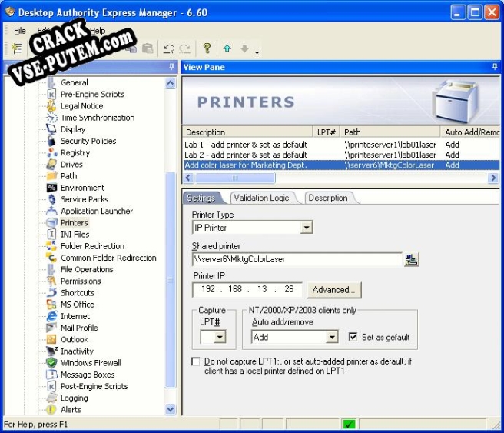Viewport: 504px width, 433px height.
Task: Open the toolbar options dropdown arrow
Action: pos(257,52)
